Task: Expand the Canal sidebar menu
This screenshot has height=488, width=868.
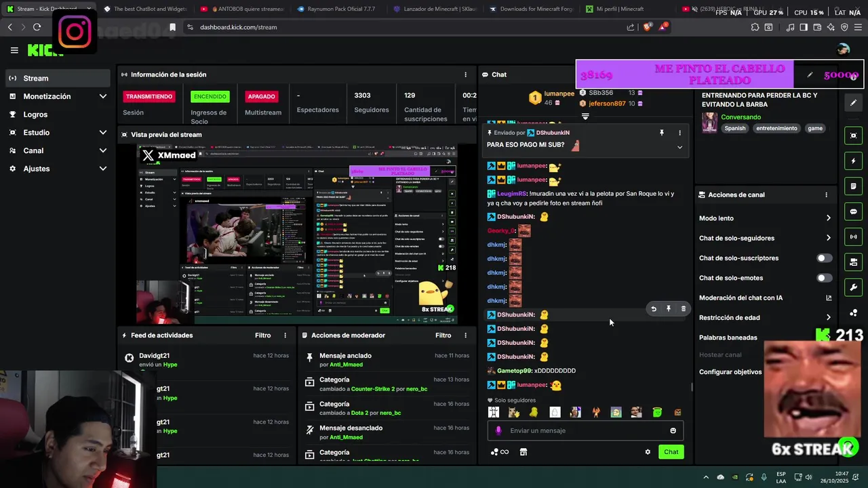Action: (57, 150)
